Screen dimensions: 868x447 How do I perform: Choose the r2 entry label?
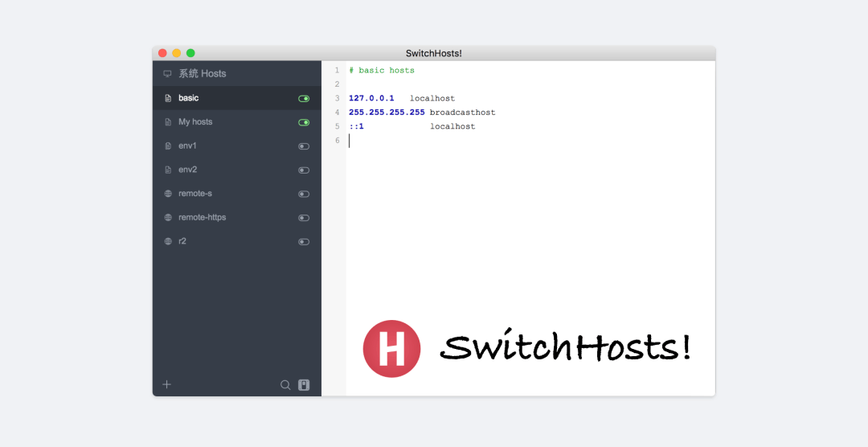(x=182, y=241)
